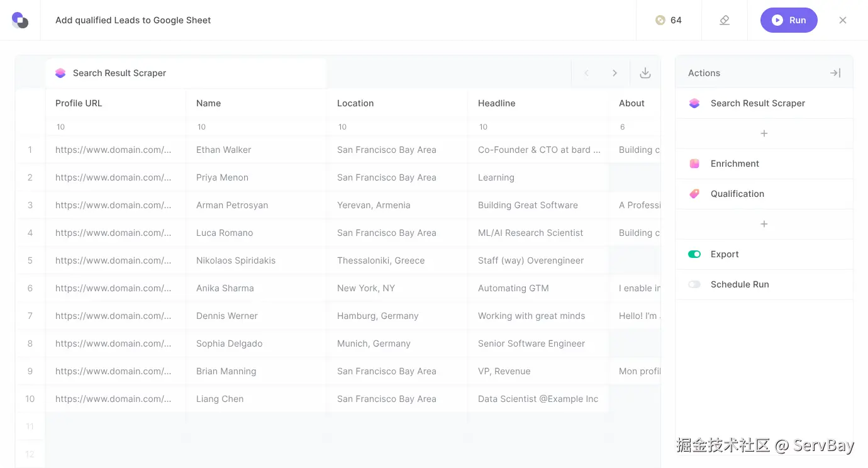
Task: Click the Working with great minds headline
Action: coord(538,316)
